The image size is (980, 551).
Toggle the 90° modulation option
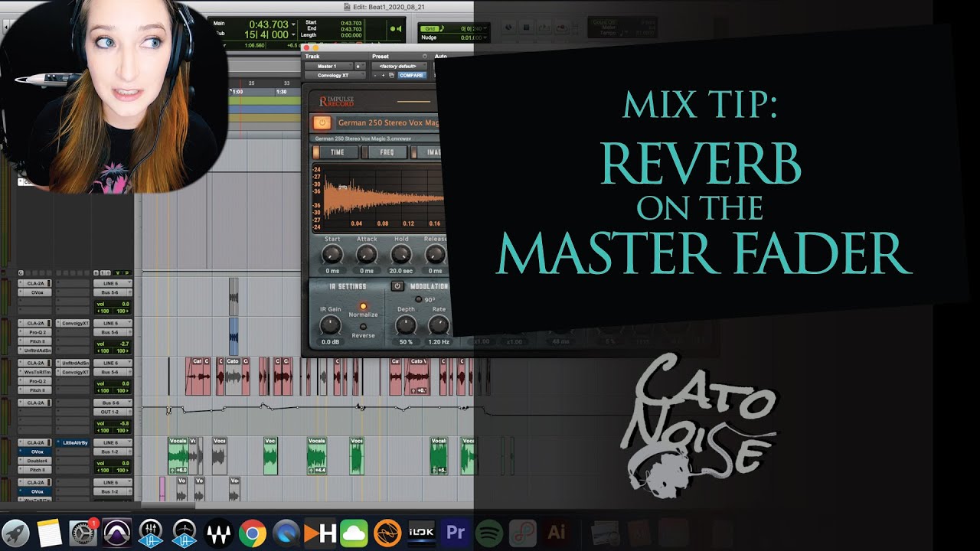[x=418, y=299]
